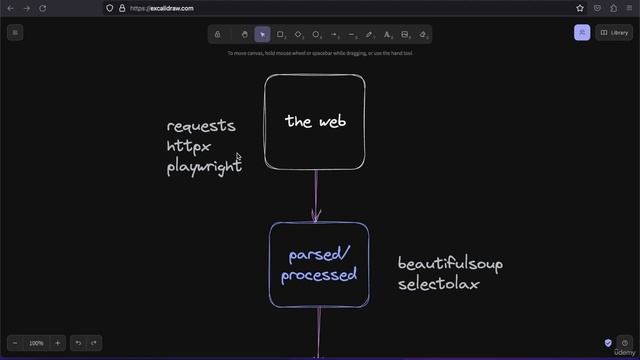Select the 'requests httpx playwright' text block
The image size is (640, 360).
coord(204,148)
